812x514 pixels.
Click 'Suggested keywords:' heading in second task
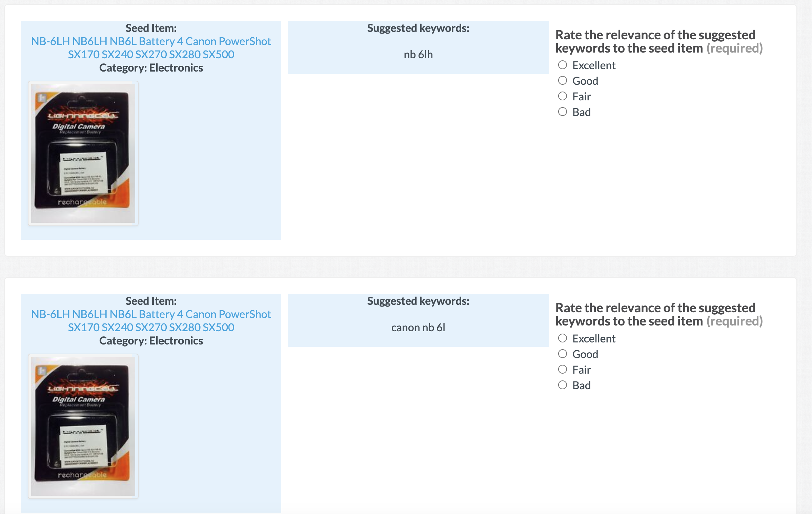coord(418,301)
